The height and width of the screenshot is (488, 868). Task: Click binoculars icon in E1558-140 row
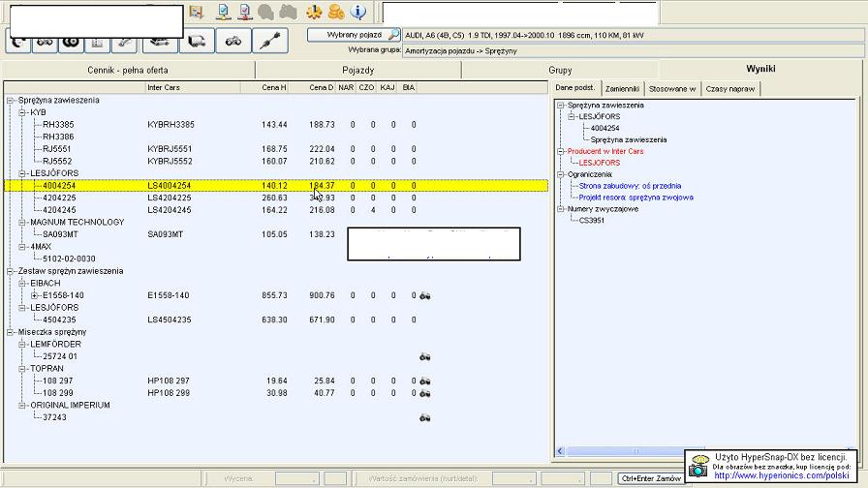425,296
